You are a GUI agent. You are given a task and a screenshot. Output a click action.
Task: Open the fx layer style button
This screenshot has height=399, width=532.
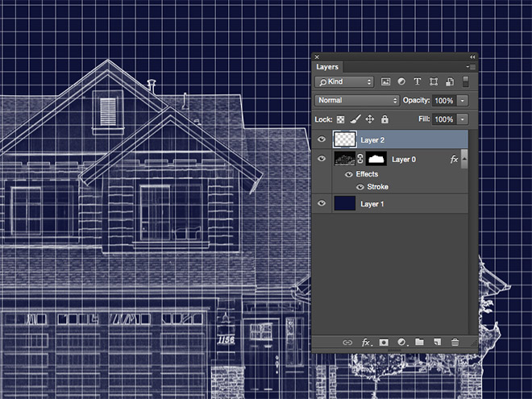(366, 343)
